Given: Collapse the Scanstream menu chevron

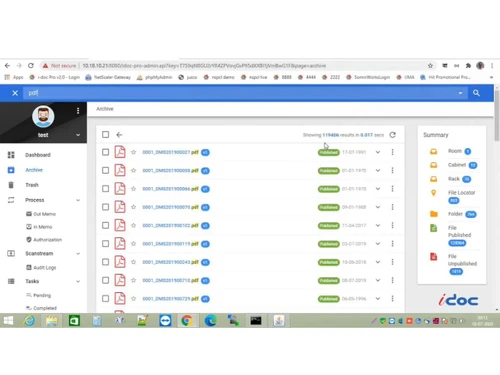Looking at the screenshot, I should click(78, 254).
